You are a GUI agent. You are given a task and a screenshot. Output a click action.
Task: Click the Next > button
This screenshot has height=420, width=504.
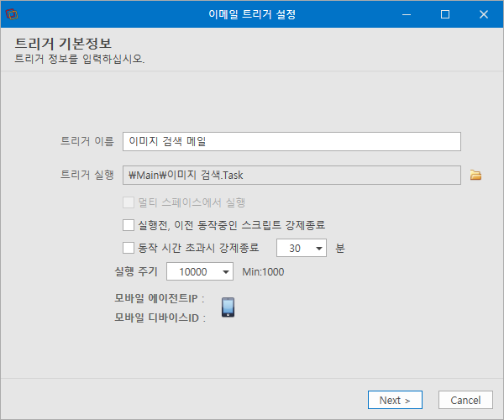pos(395,400)
